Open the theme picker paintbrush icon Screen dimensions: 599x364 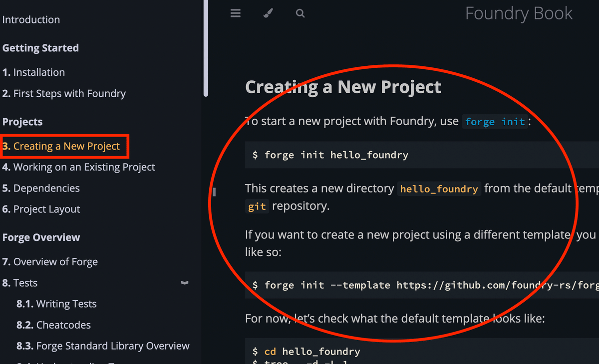point(268,13)
